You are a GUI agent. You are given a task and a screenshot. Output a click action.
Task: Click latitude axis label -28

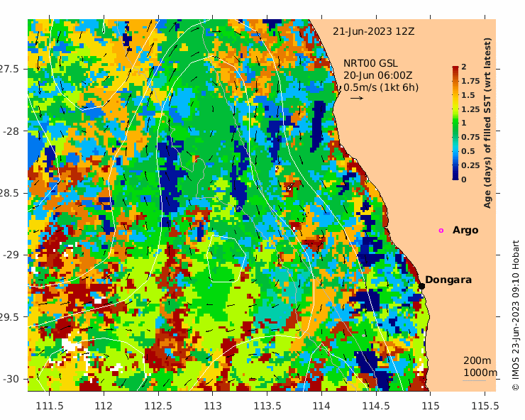click(11, 131)
